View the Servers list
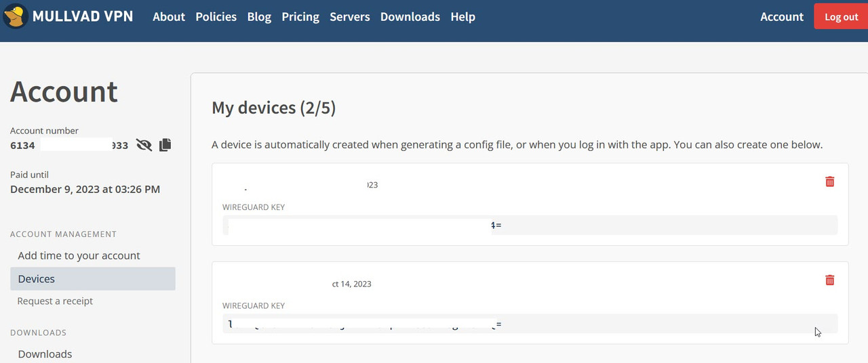868x363 pixels. (x=350, y=17)
